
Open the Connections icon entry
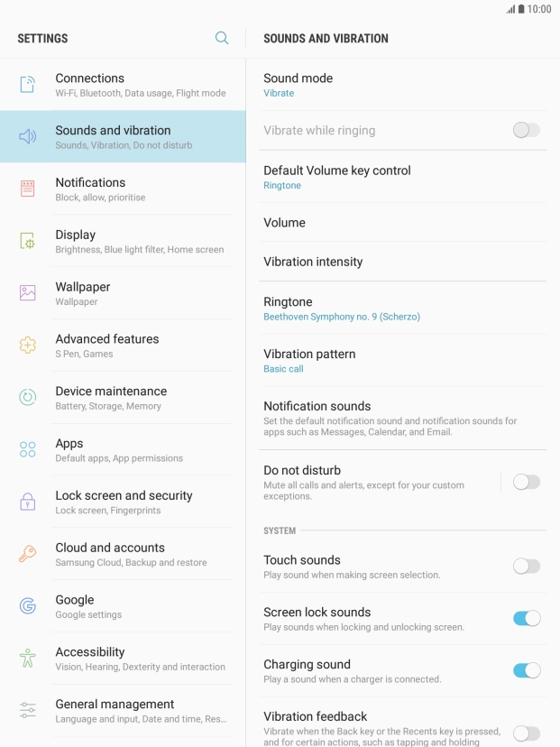28,85
